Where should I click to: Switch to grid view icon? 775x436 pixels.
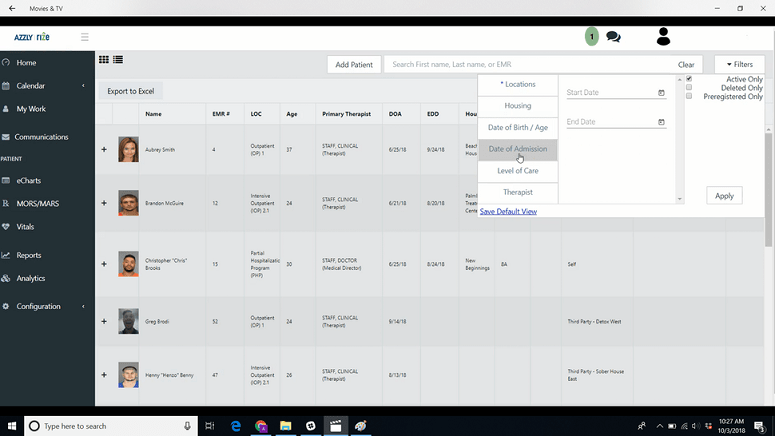point(104,59)
